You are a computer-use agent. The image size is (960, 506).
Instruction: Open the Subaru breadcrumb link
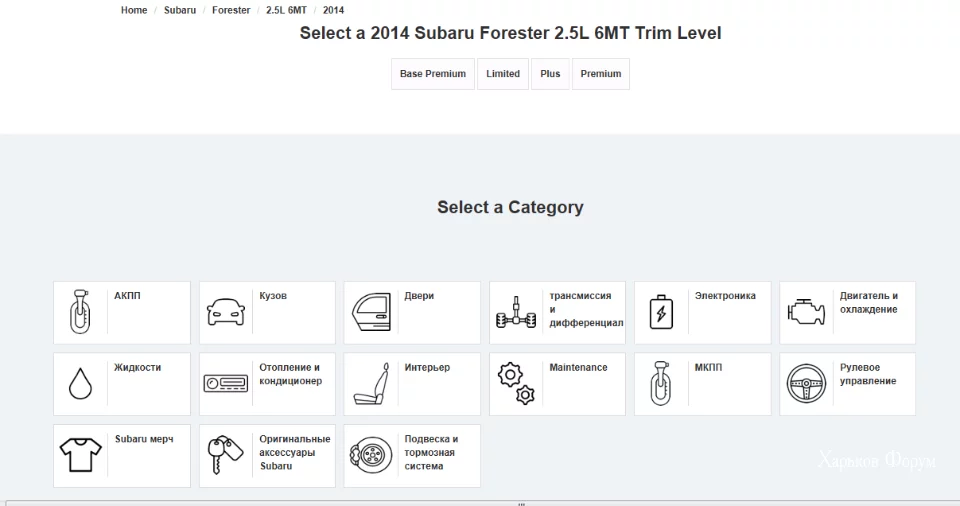[x=180, y=10]
